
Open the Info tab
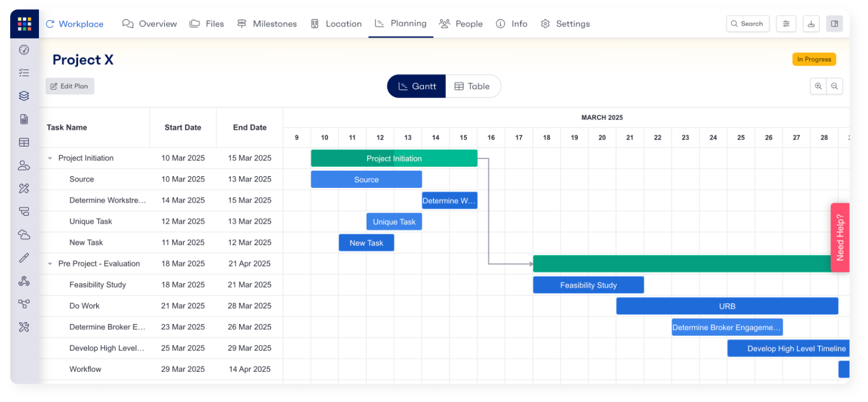coord(511,24)
